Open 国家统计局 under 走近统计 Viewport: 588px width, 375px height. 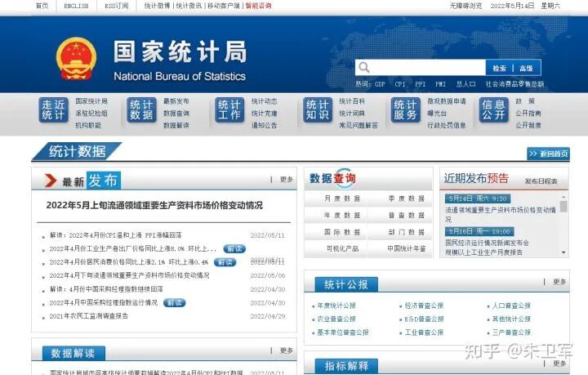(x=91, y=101)
